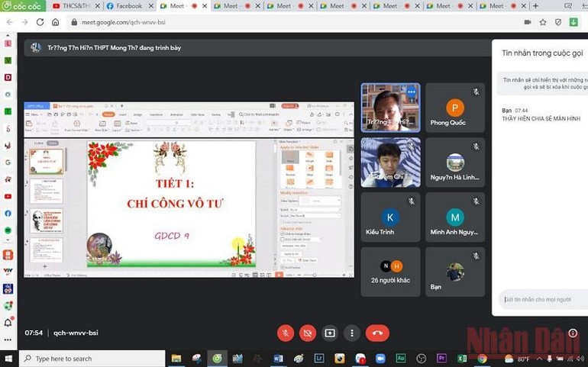Screen dimensions: 588x367
Task: Bookmark this page with star icon
Action: (x=542, y=22)
